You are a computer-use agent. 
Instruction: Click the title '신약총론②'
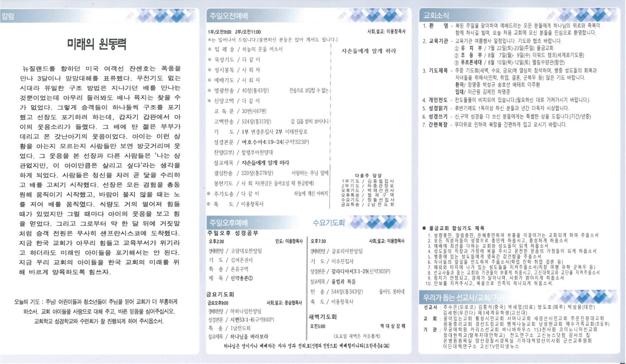242,278
